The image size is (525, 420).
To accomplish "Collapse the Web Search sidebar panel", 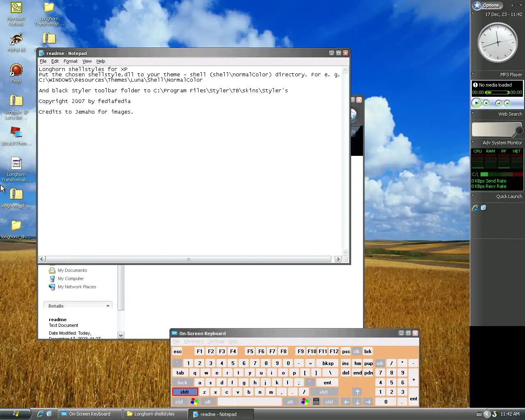I will coord(472,114).
